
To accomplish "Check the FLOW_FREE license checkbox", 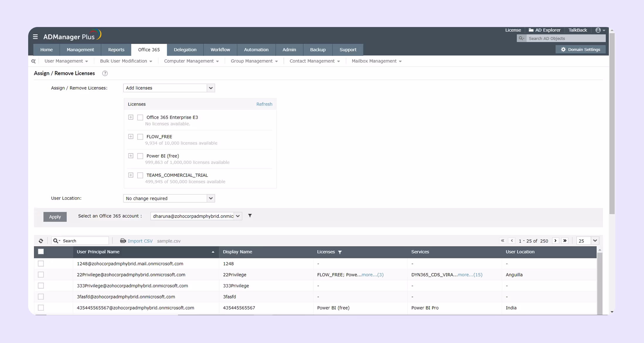I will click(x=140, y=137).
